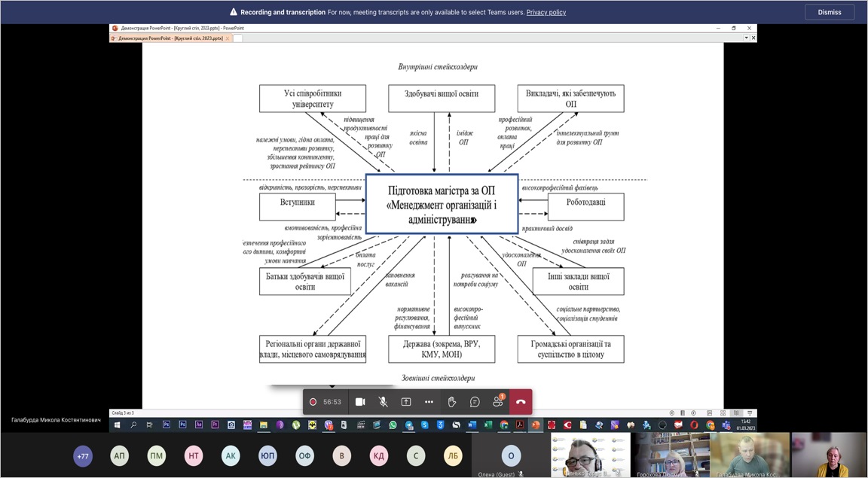Raise your hand in the meeting

(x=452, y=402)
